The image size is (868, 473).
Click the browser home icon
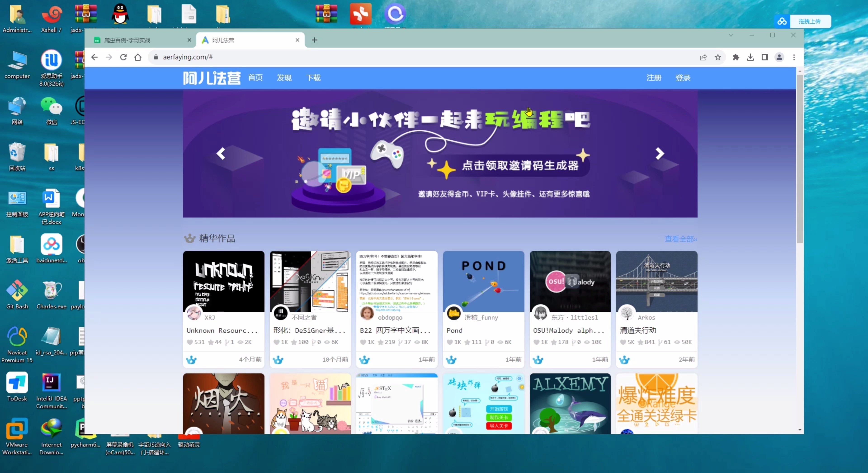(138, 57)
